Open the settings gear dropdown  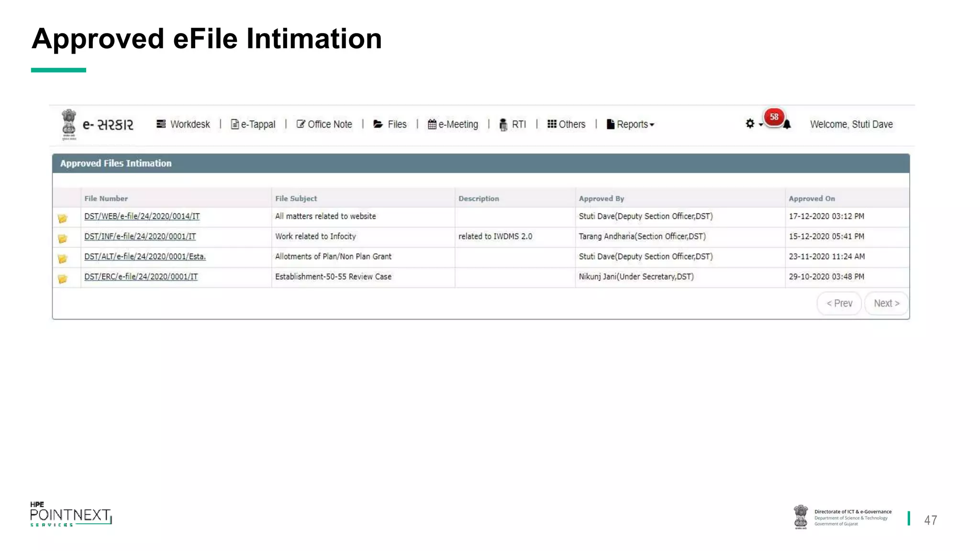(750, 124)
